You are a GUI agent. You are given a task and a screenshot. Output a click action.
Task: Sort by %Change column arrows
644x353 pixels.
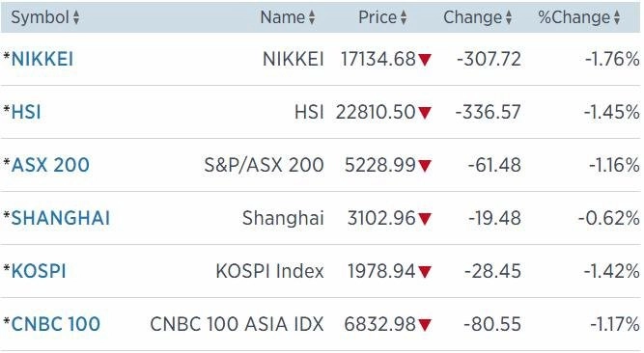coord(616,17)
